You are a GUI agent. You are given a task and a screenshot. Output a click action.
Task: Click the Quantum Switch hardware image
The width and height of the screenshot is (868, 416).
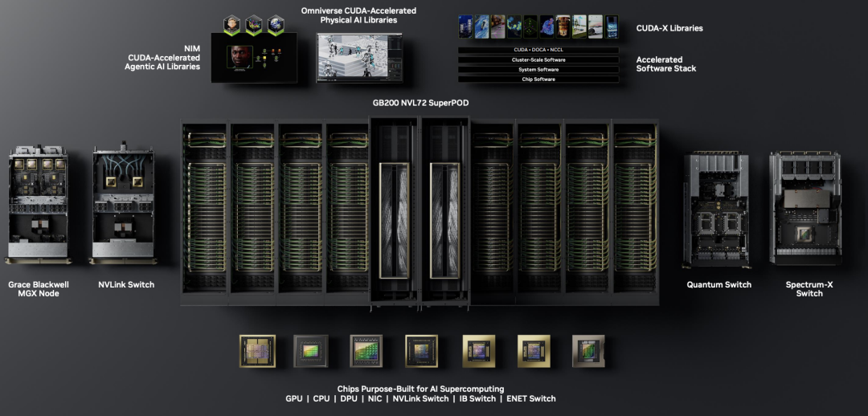[x=718, y=209]
